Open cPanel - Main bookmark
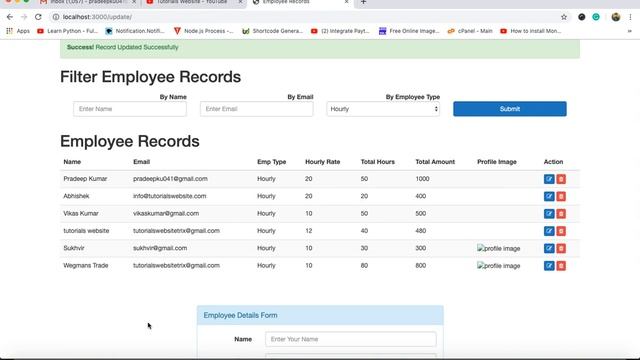Viewport: 640px width, 360px height. point(470,31)
